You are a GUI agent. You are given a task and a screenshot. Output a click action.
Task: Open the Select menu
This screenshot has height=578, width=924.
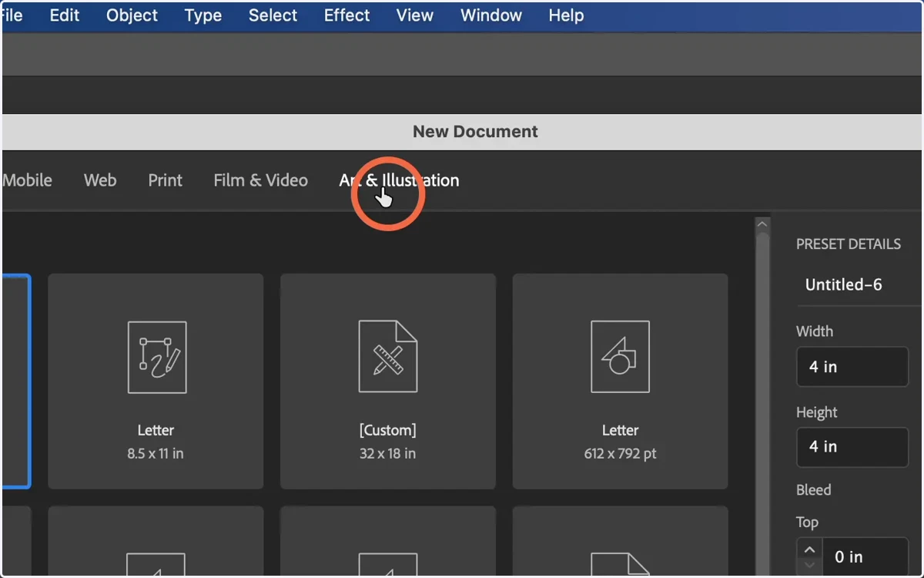(273, 15)
